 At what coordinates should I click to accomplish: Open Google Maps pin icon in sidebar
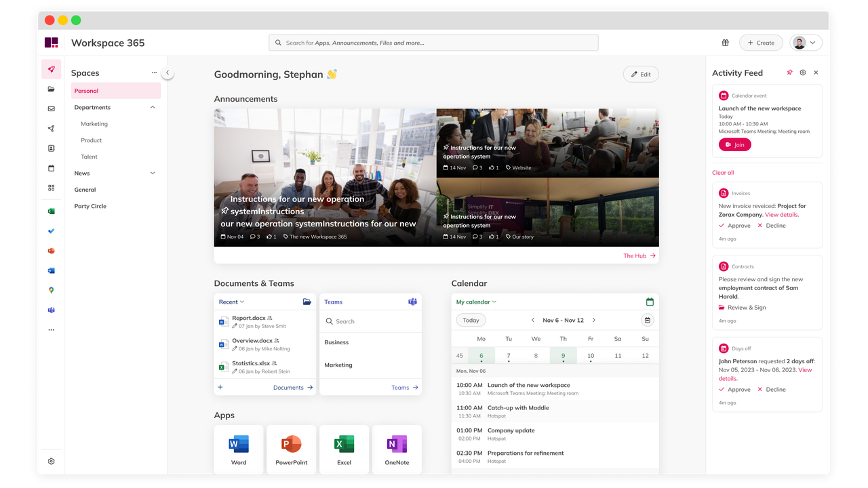[x=51, y=290]
